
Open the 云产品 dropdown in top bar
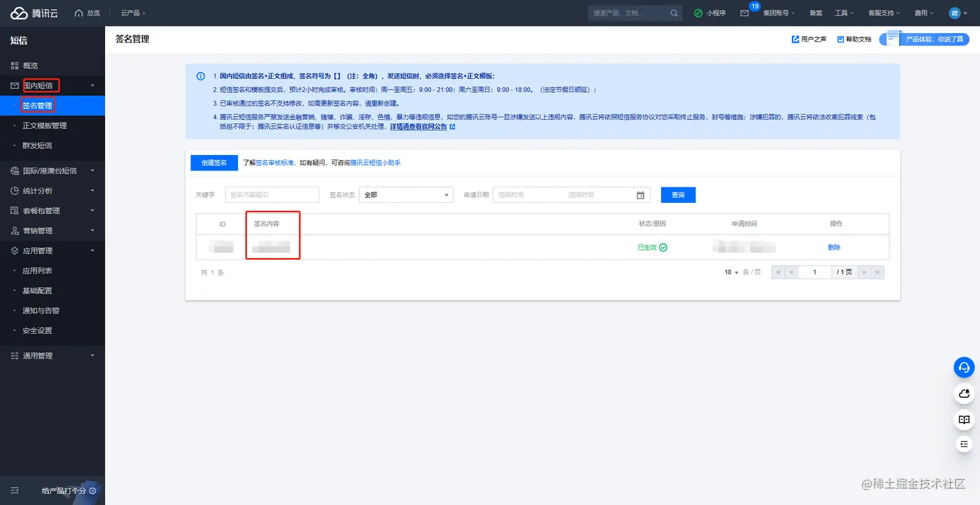tap(133, 13)
